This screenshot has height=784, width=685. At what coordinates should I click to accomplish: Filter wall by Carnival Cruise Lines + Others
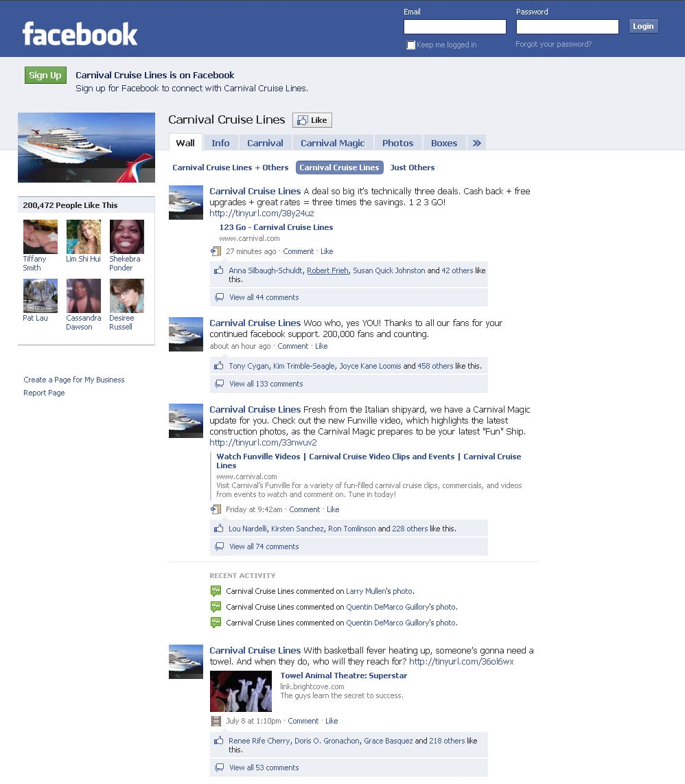pos(231,168)
